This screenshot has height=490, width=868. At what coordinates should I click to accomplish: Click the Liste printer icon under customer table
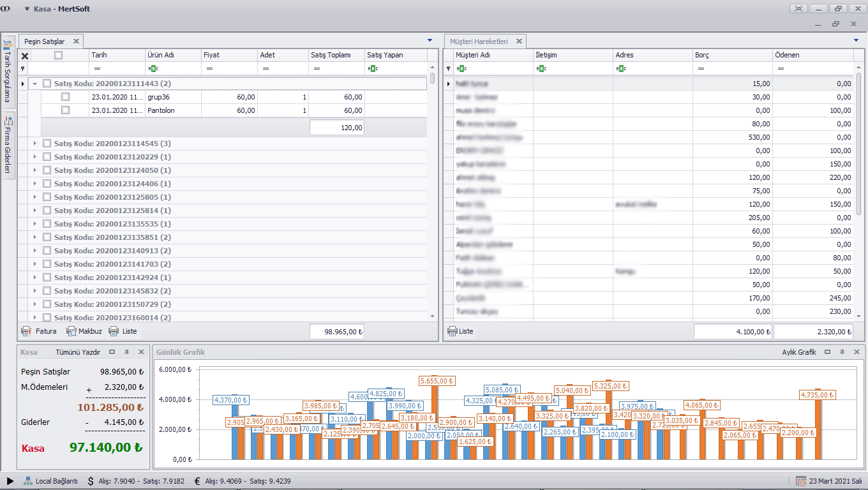pyautogui.click(x=452, y=331)
